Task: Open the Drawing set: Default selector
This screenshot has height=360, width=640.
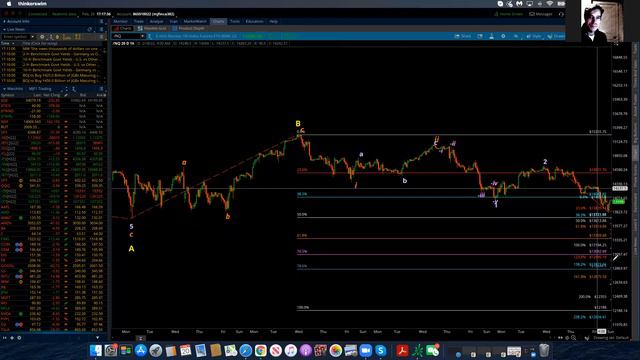Action: coord(611,338)
